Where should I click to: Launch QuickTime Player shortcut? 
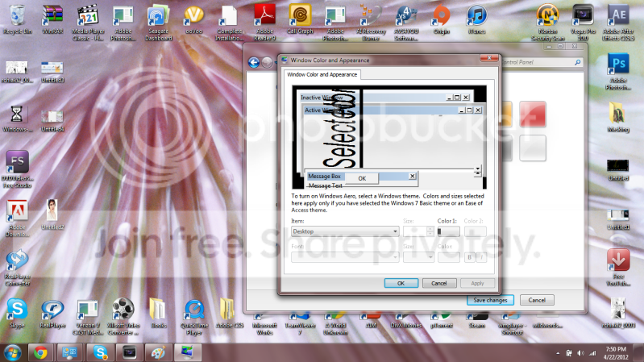194,316
